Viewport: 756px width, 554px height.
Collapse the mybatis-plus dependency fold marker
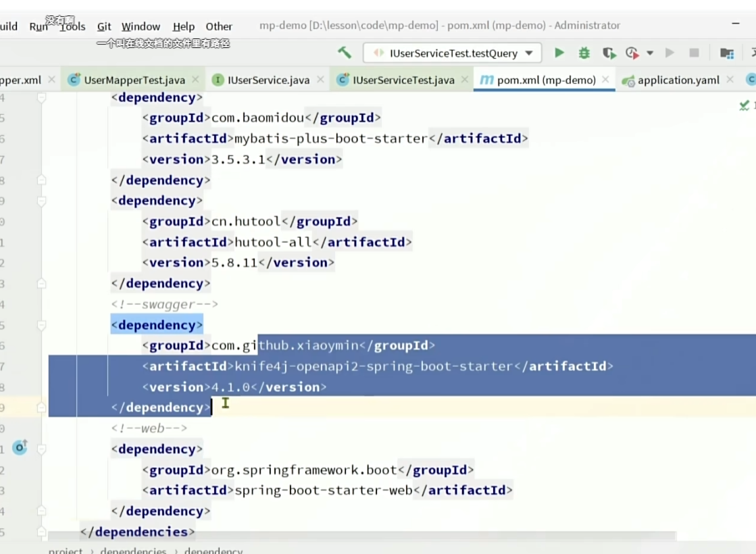click(41, 98)
